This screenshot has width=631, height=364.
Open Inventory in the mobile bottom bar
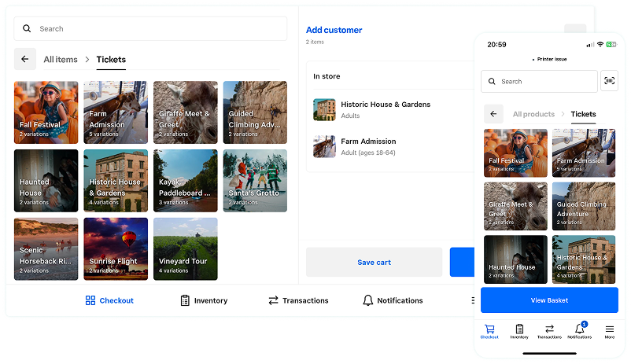click(519, 331)
